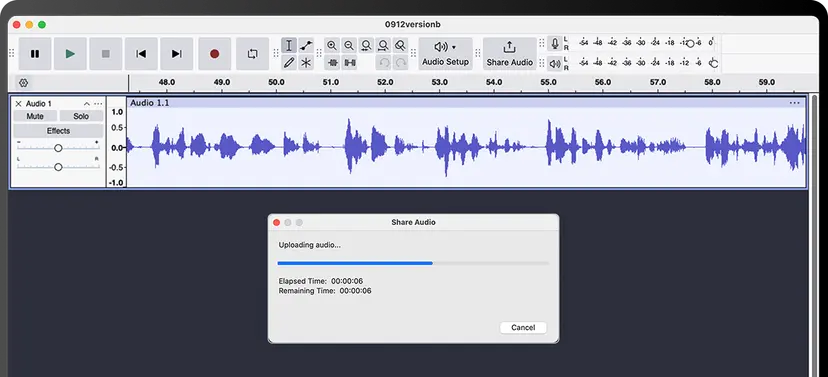Click the record meter microphone icon
This screenshot has height=377, width=828.
click(554, 43)
